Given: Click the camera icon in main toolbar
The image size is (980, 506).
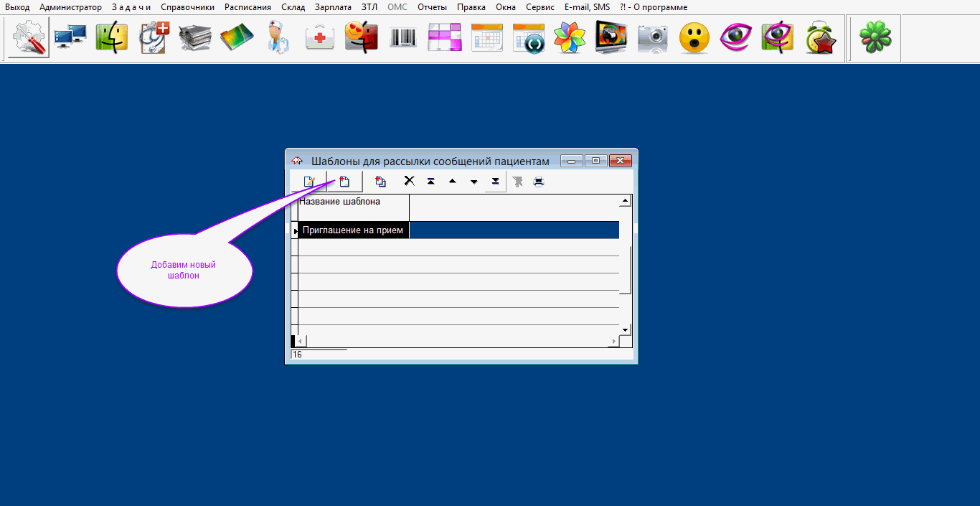Looking at the screenshot, I should (652, 37).
